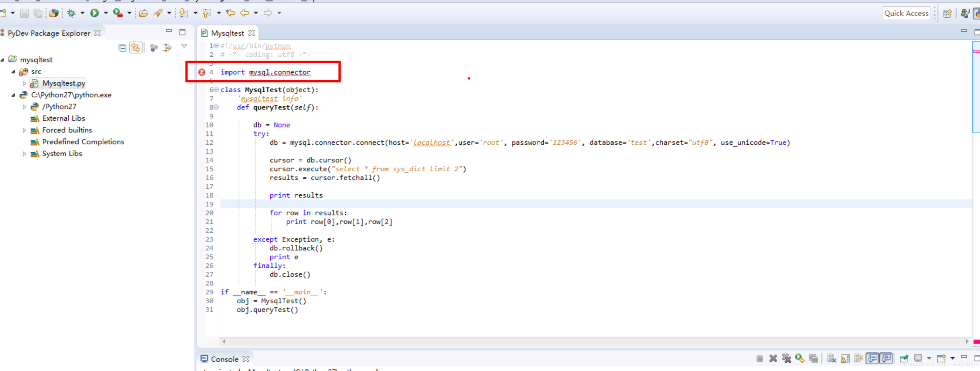
Task: Toggle Scroll Lock in the Console
Action: [x=845, y=358]
